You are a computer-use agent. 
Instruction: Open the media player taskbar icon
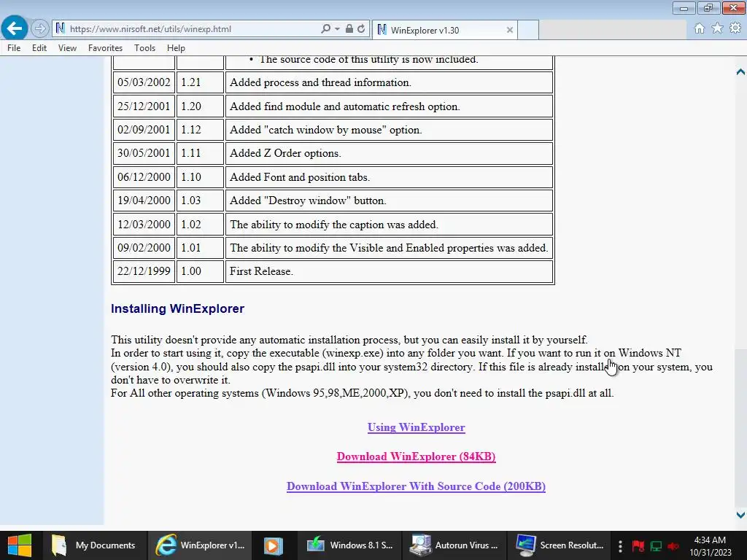[x=273, y=545]
